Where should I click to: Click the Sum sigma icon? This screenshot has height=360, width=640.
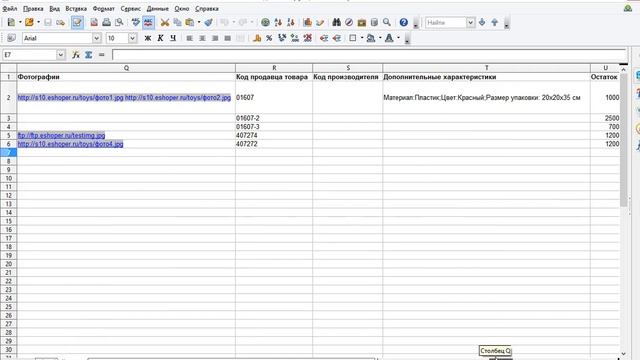point(89,55)
